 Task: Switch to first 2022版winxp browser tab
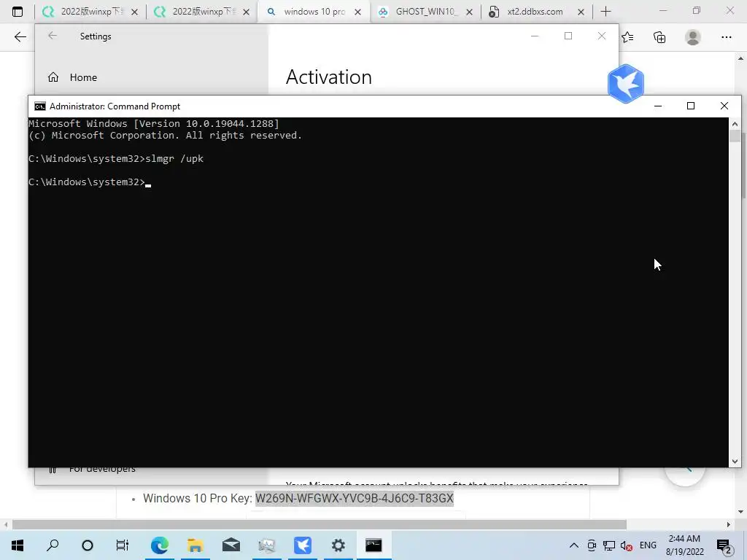[x=90, y=12]
